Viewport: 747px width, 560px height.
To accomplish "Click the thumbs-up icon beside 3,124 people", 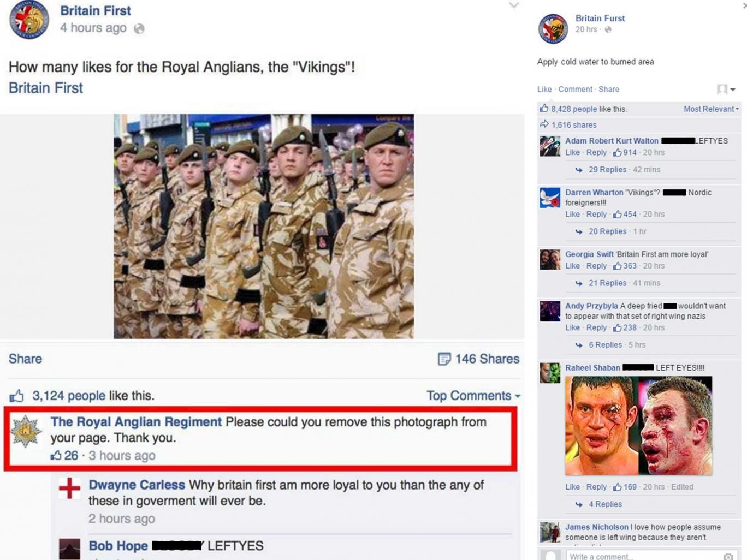I will (x=17, y=396).
